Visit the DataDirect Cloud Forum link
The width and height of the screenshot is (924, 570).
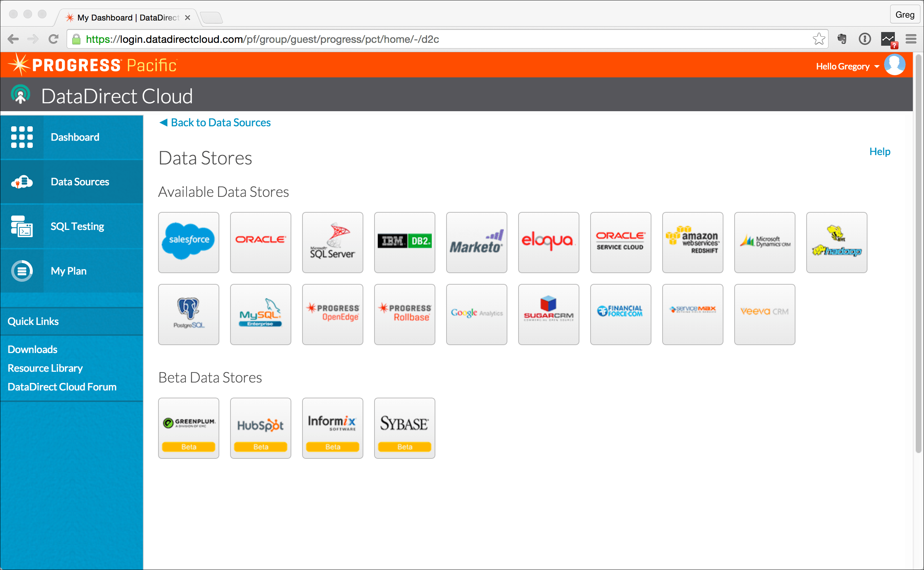point(62,387)
